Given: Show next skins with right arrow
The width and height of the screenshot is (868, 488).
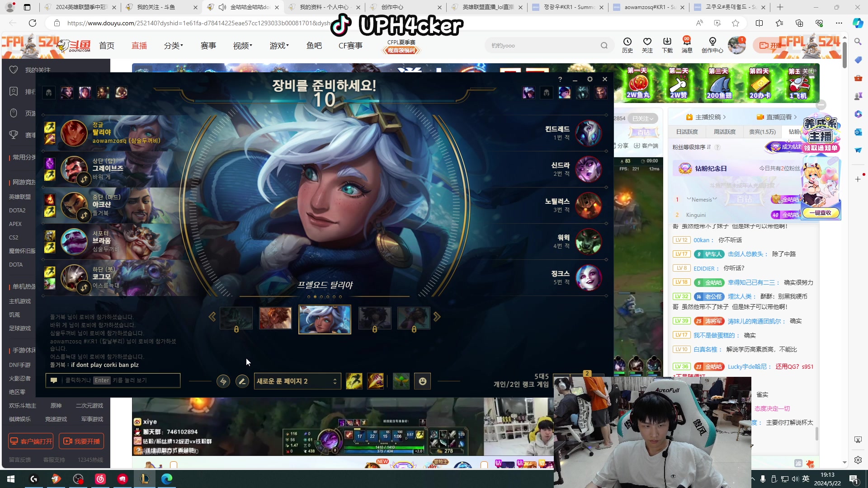Looking at the screenshot, I should pos(437,317).
